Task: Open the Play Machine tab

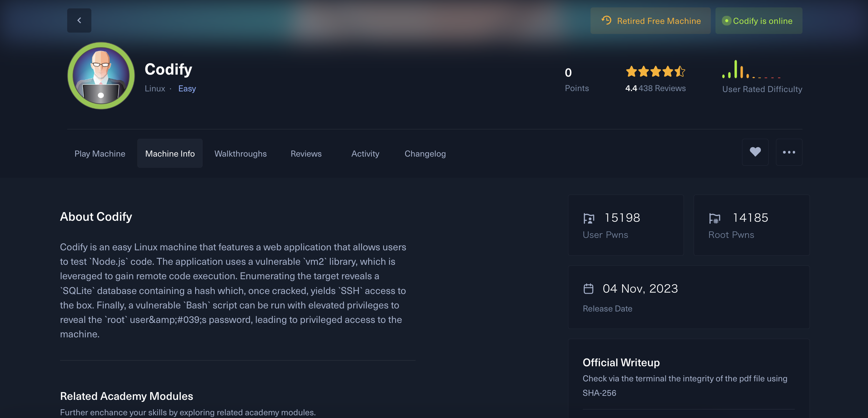Action: click(100, 154)
